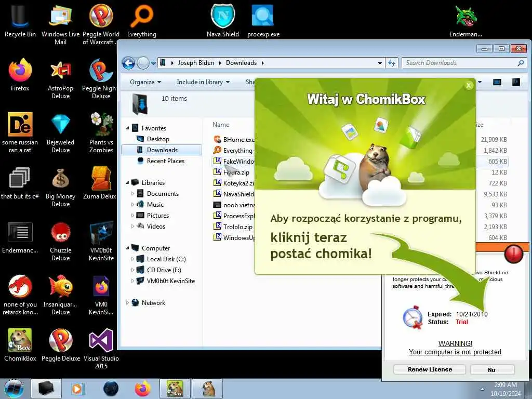Collapse the Libraries tree group
Viewport: 532px width, 399px height.
click(x=128, y=182)
